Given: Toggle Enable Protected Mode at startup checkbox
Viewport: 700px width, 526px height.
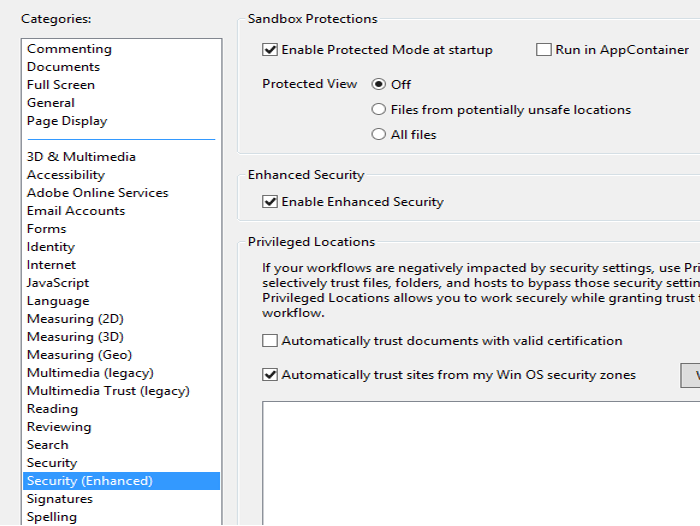Looking at the screenshot, I should 270,50.
